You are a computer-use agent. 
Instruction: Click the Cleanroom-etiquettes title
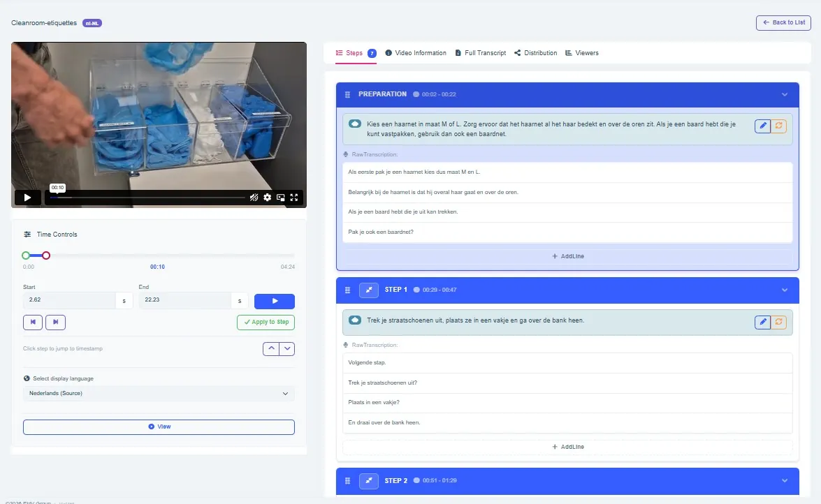(44, 23)
